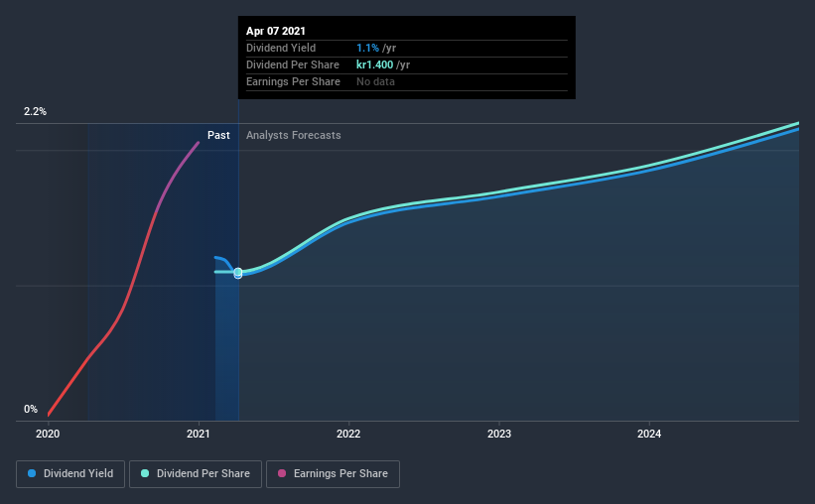Click the Dividend Yield row label in tooltip

[x=281, y=48]
